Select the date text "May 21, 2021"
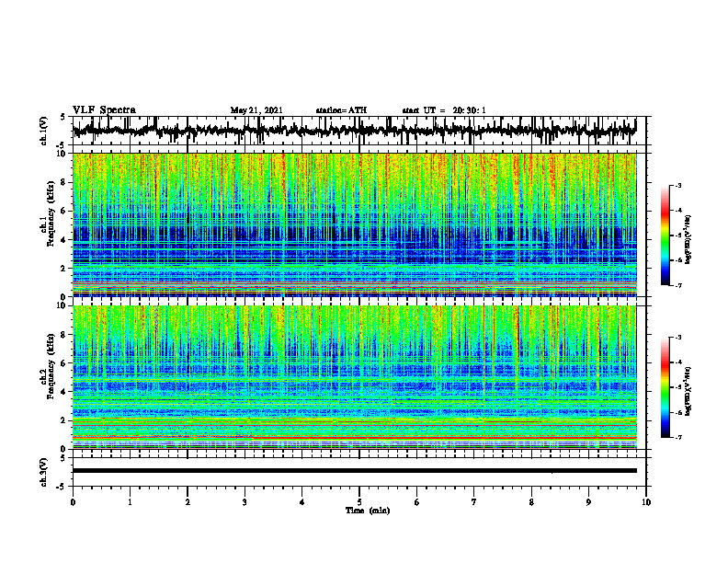Image resolution: width=728 pixels, height=563 pixels. click(x=256, y=110)
